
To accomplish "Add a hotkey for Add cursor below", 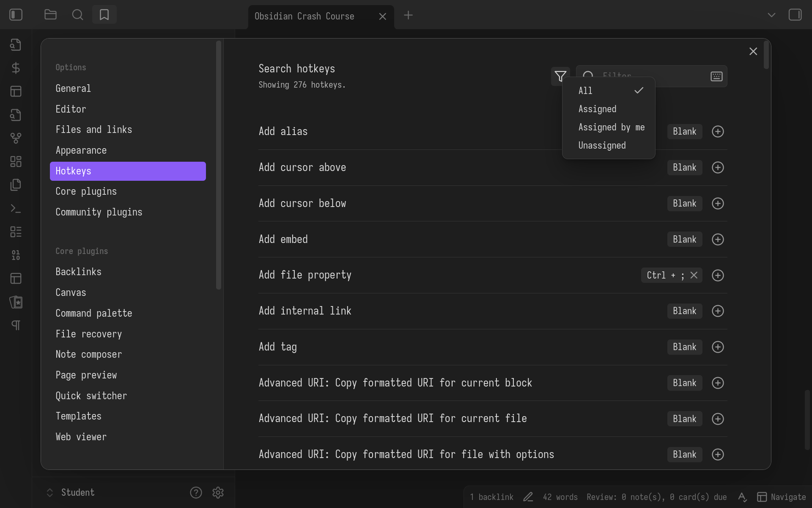I will 718,204.
